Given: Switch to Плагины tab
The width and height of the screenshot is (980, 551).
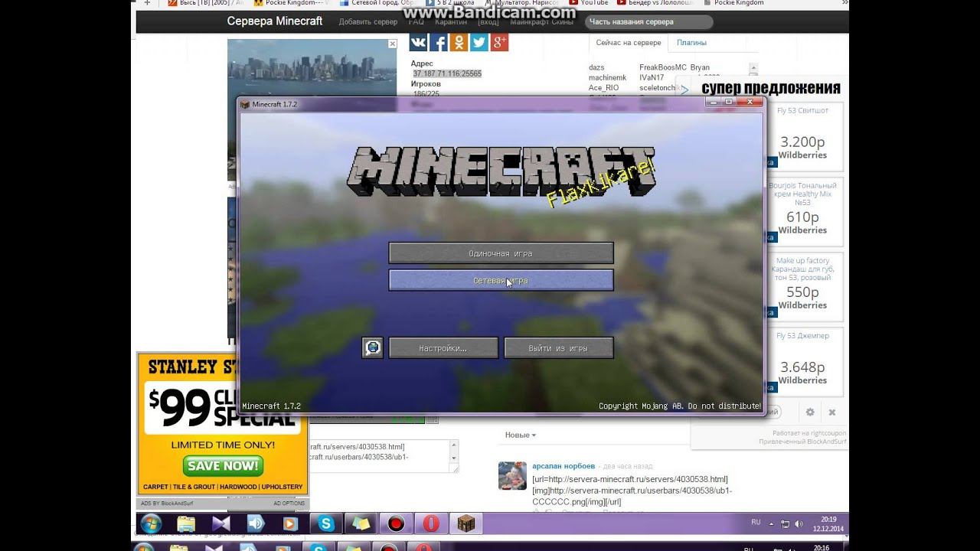Looking at the screenshot, I should point(691,43).
